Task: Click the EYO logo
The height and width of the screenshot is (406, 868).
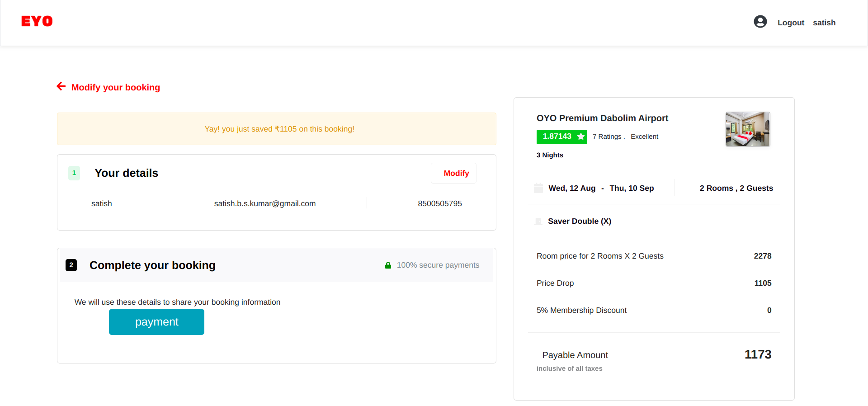Action: coord(37,21)
